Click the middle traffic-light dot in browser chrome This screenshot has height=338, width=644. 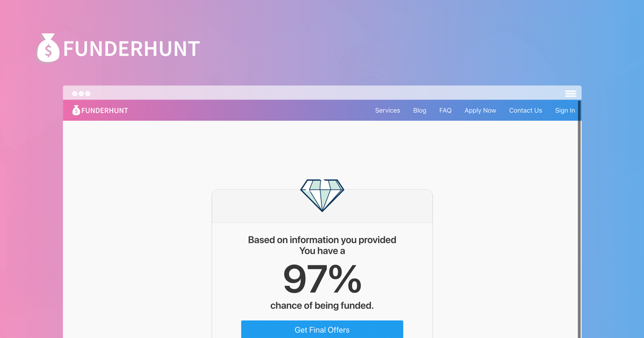[x=81, y=92]
